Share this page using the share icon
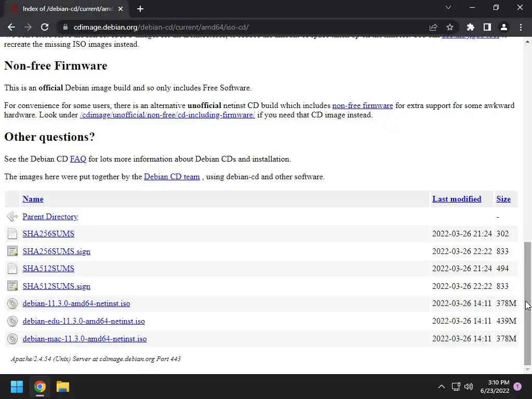 pyautogui.click(x=433, y=27)
